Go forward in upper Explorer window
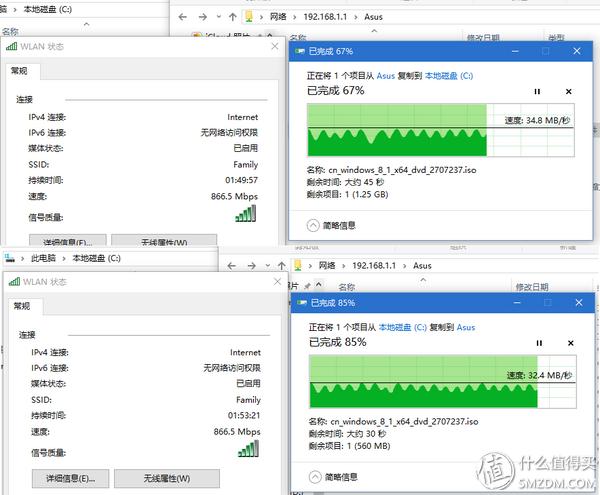The height and width of the screenshot is (495, 600). pyautogui.click(x=203, y=17)
